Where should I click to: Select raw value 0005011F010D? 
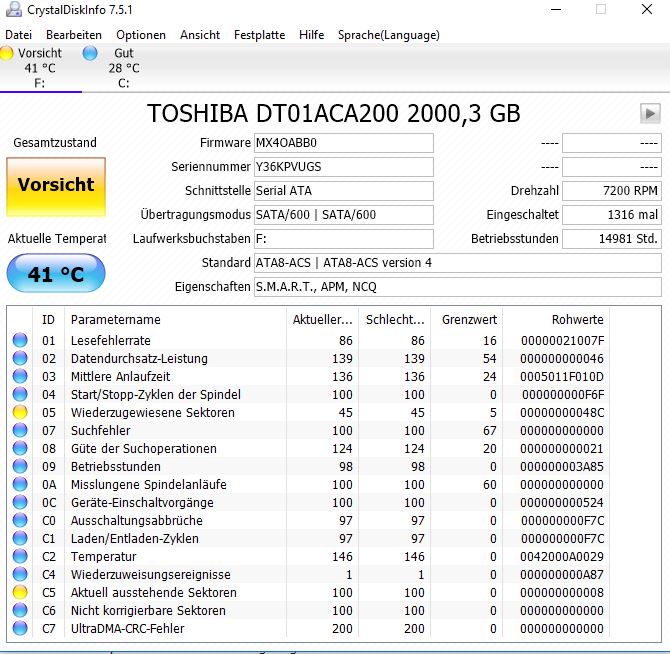click(562, 377)
